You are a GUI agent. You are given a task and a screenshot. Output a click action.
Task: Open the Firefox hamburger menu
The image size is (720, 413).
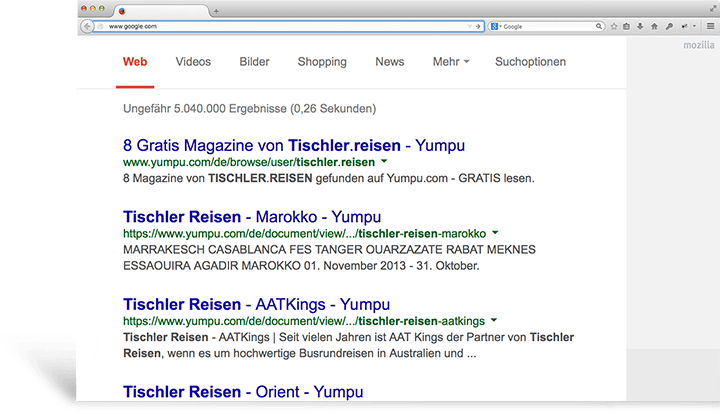pyautogui.click(x=710, y=26)
